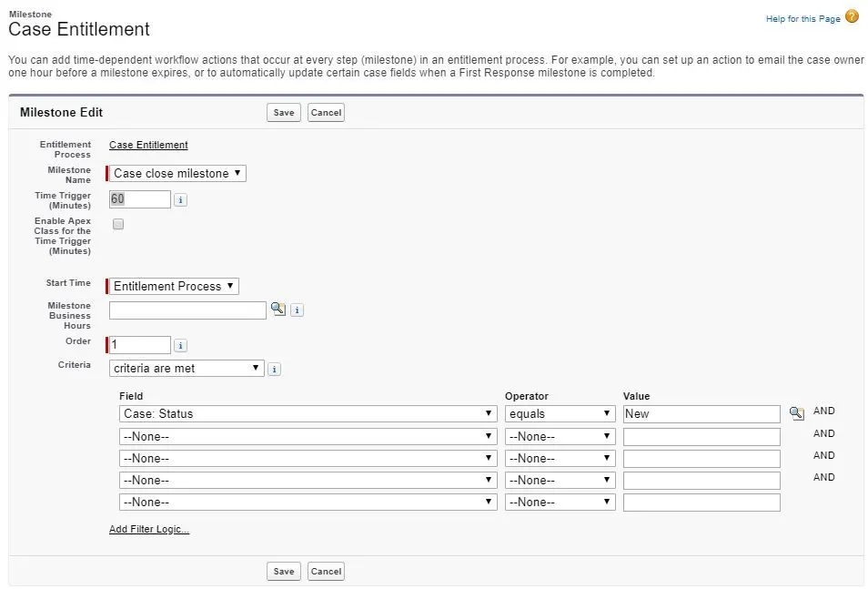Click the info icon beside Time Trigger field
Screen dimensions: 868x589
coord(180,200)
